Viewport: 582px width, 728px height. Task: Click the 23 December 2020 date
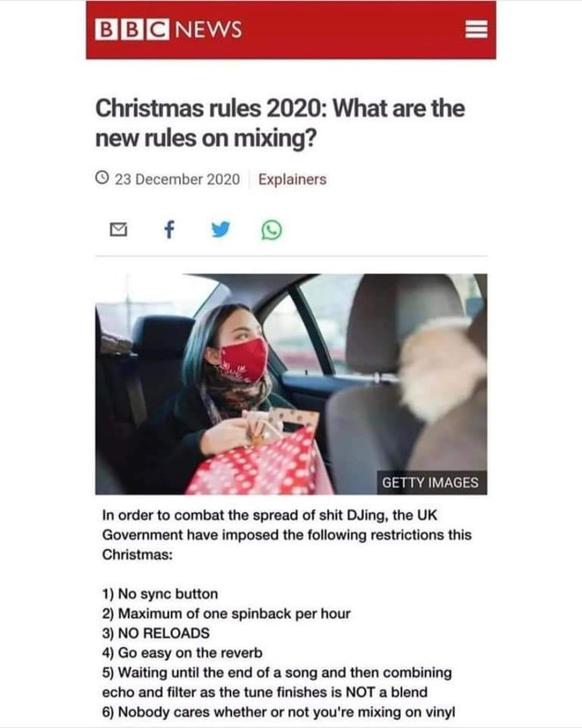(x=177, y=179)
